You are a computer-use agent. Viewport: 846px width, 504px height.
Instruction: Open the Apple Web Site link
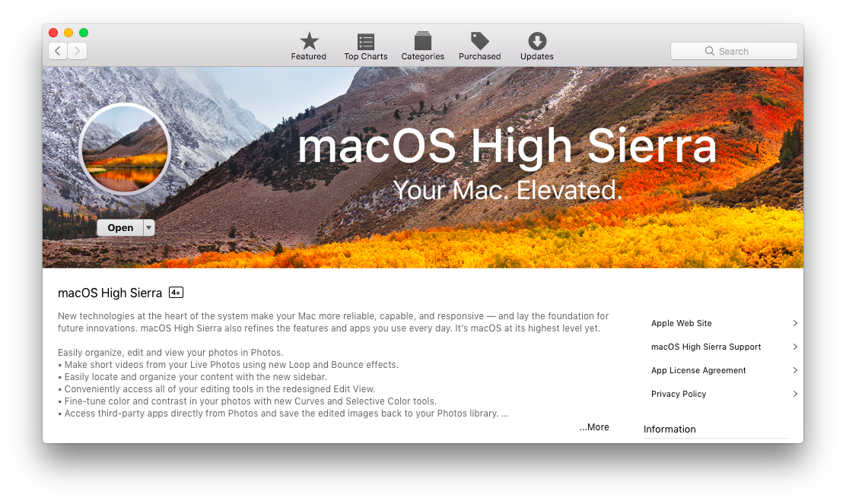coord(682,323)
